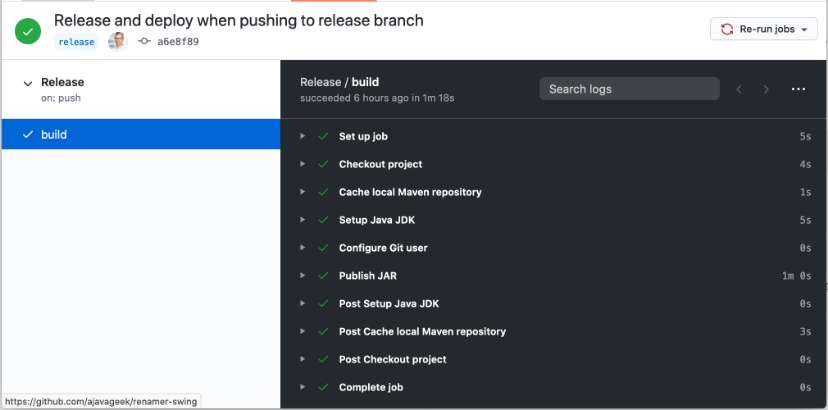Go to next search result arrow
This screenshot has height=410, width=828.
(x=766, y=89)
